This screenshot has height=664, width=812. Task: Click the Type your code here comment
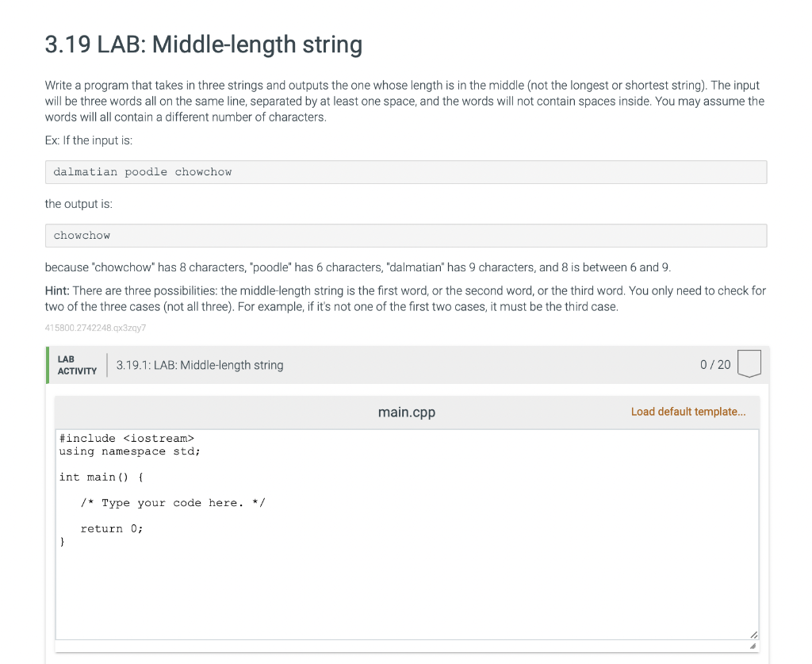(173, 503)
